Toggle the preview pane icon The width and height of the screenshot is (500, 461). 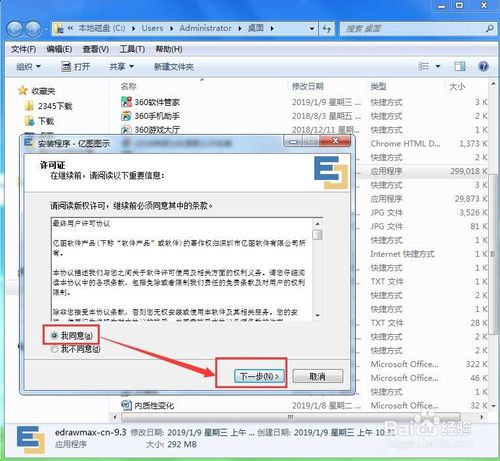(x=460, y=66)
